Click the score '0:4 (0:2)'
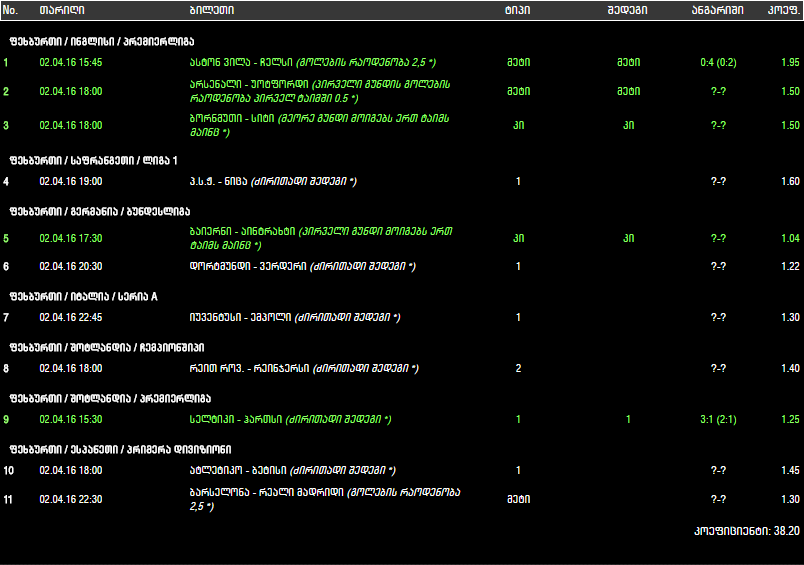The height and width of the screenshot is (565, 804). pyautogui.click(x=718, y=63)
